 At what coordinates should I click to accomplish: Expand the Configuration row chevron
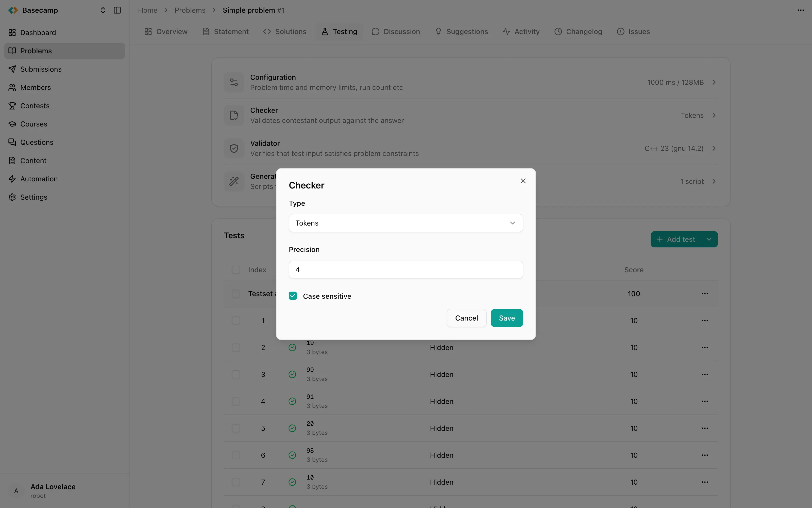714,82
